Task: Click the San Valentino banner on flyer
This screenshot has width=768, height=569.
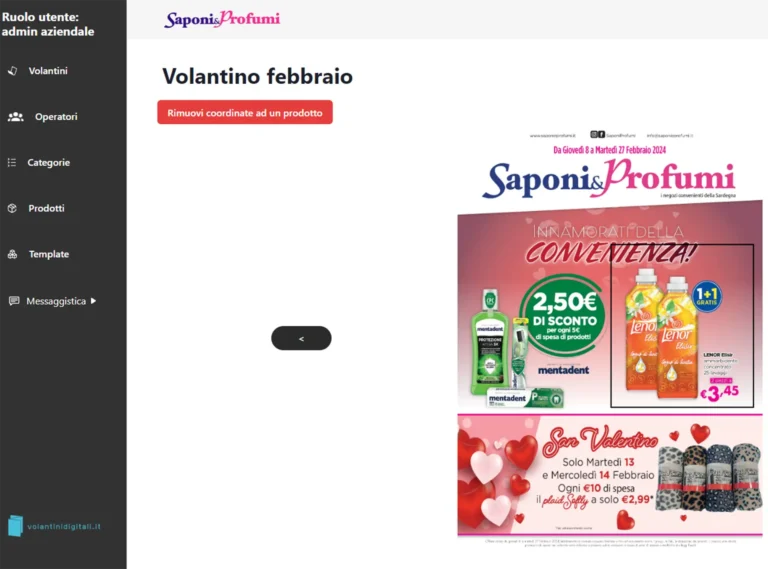Action: click(610, 475)
